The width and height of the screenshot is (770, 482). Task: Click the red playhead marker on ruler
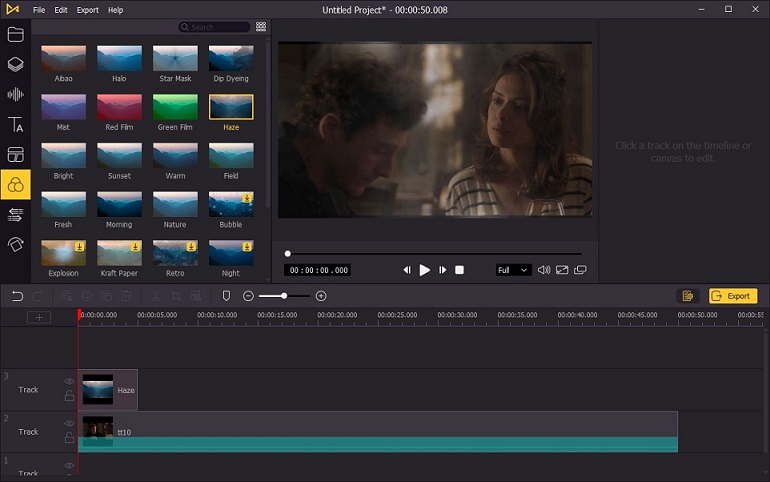[x=79, y=315]
